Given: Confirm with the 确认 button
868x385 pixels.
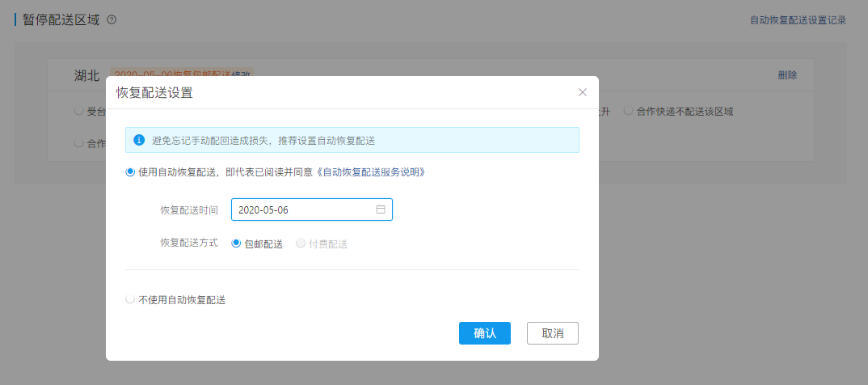Looking at the screenshot, I should [x=484, y=333].
